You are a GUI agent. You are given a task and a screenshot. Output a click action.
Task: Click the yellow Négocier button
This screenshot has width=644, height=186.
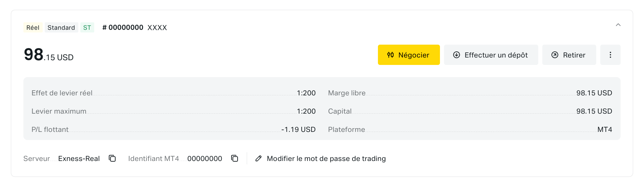(x=409, y=55)
